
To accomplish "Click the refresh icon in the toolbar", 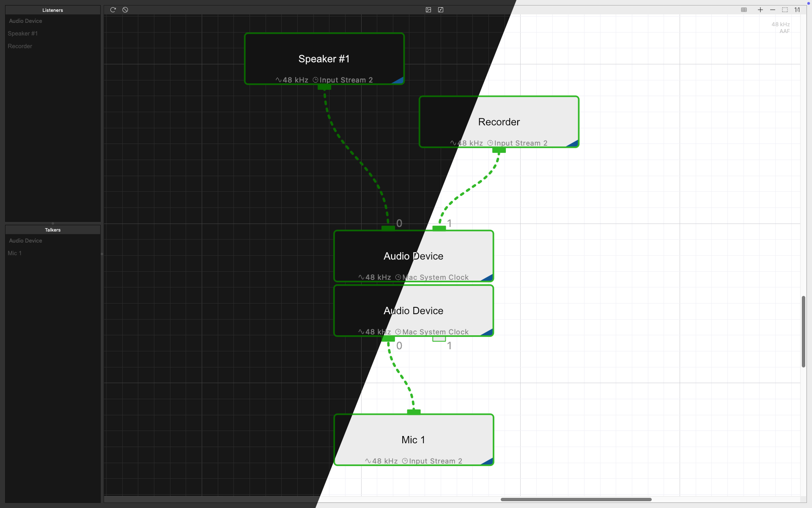I will pos(113,10).
